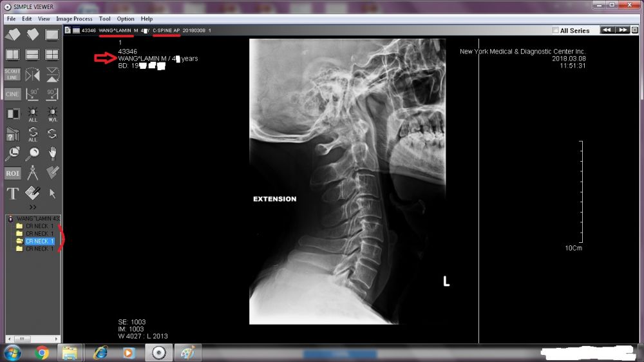This screenshot has width=644, height=362.
Task: Enable the All Series checkbox
Action: point(555,30)
